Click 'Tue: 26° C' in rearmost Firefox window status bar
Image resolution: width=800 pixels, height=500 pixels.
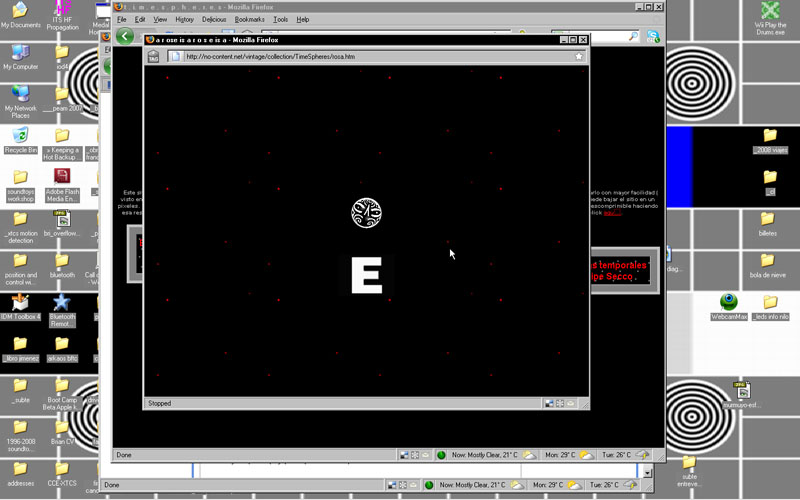(x=604, y=485)
